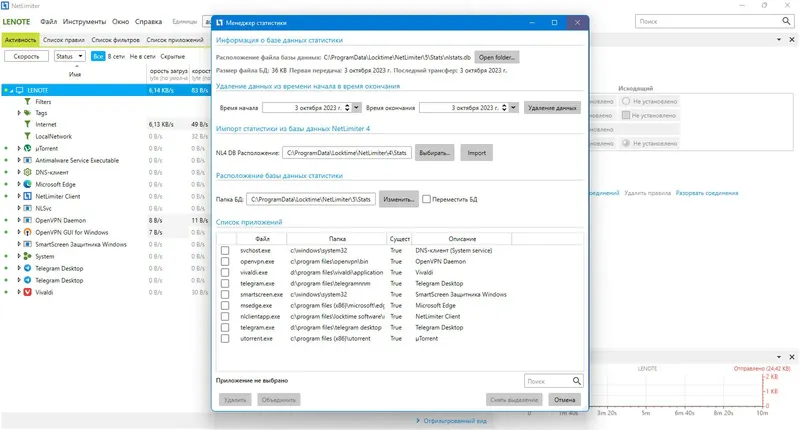Open the Время окончания date dropdown arrow
The width and height of the screenshot is (800, 430).
(x=514, y=108)
